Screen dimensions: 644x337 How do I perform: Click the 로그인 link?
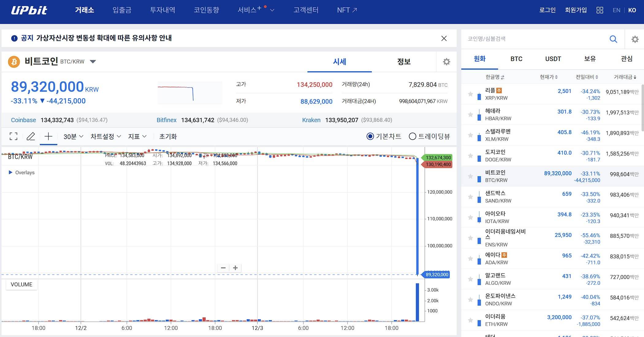tap(547, 10)
